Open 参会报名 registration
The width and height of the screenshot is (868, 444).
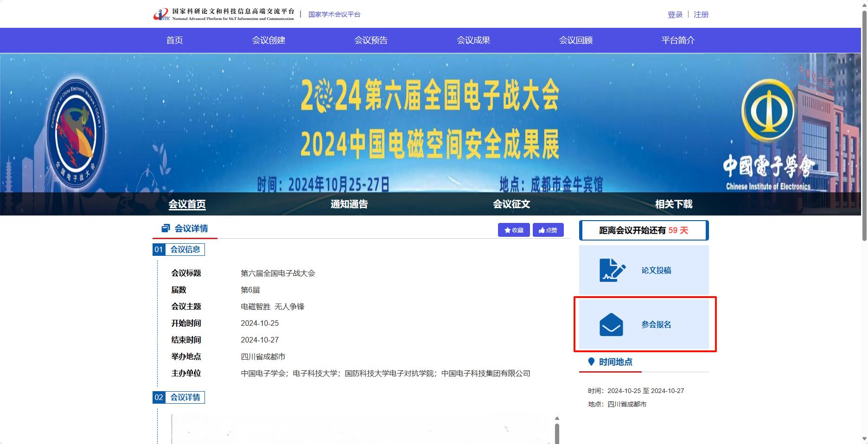(x=644, y=324)
